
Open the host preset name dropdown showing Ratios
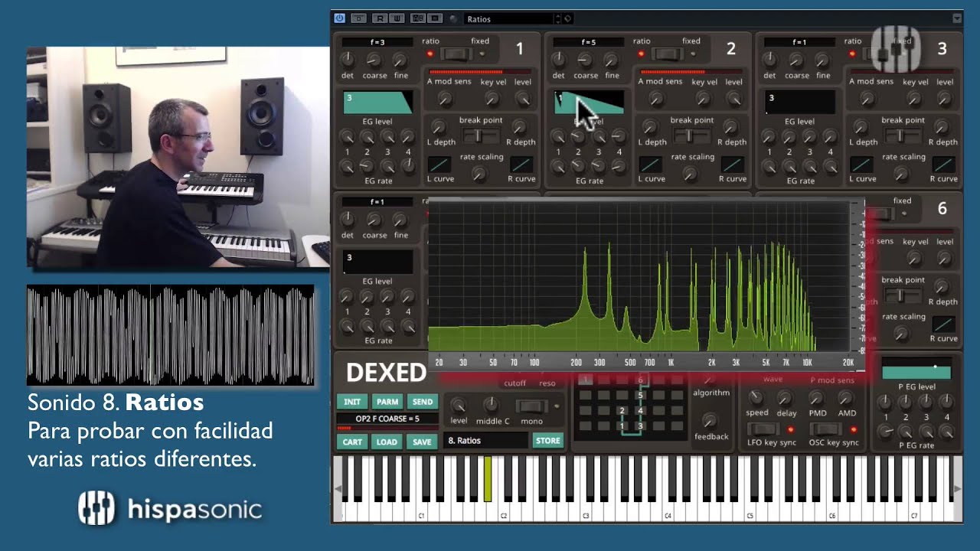509,18
